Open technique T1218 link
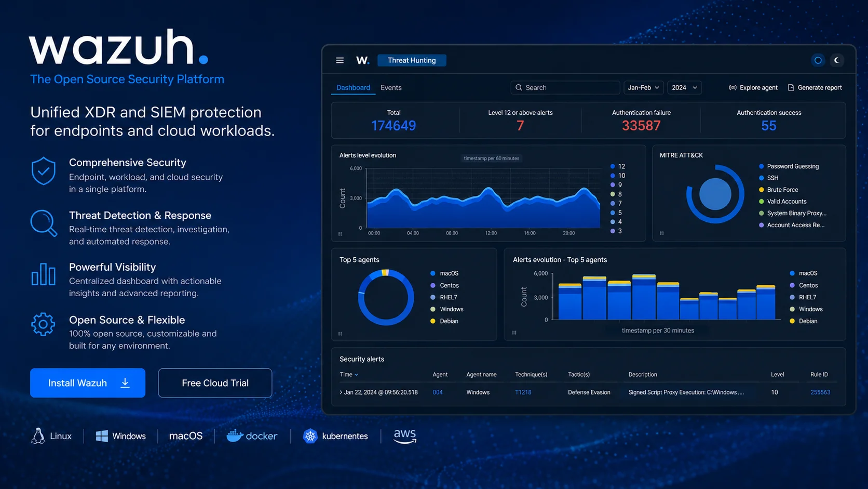The image size is (868, 489). pyautogui.click(x=523, y=392)
